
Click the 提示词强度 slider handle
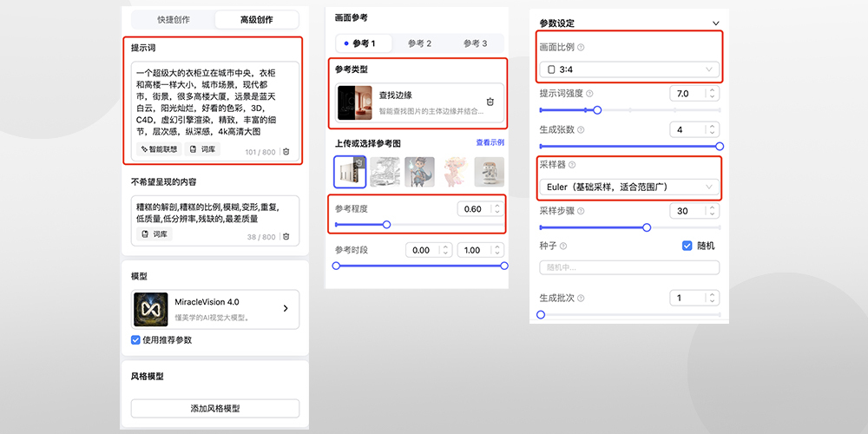tap(597, 110)
